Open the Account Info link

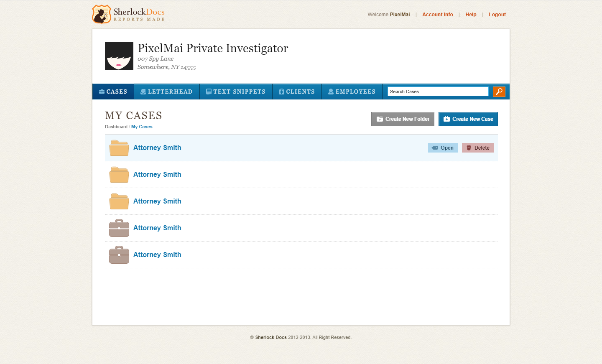tap(438, 15)
